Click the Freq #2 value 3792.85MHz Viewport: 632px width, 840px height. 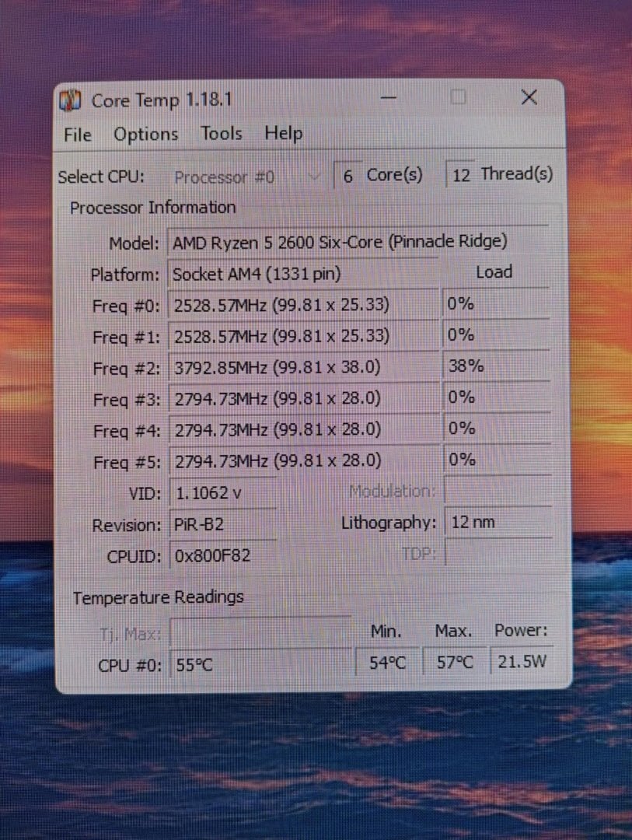(304, 367)
